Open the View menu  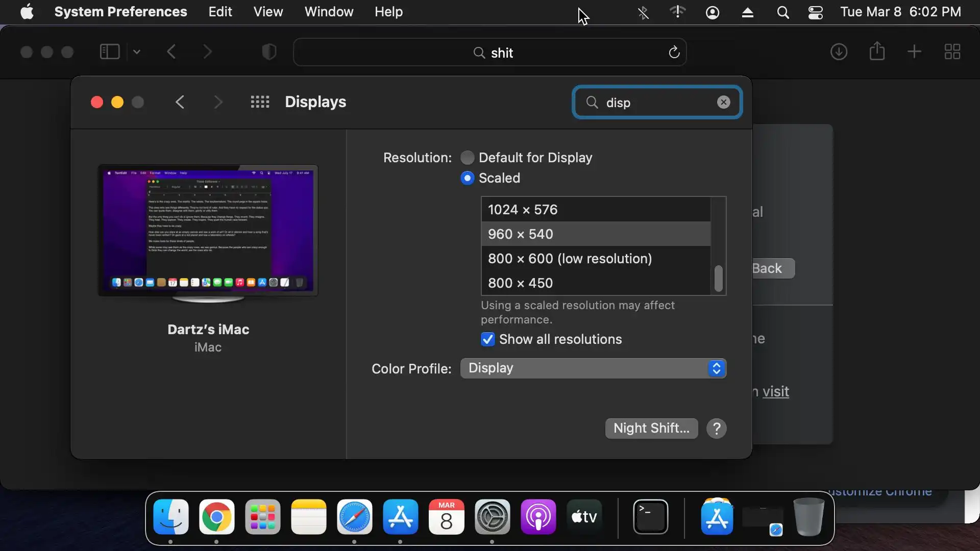pos(268,12)
